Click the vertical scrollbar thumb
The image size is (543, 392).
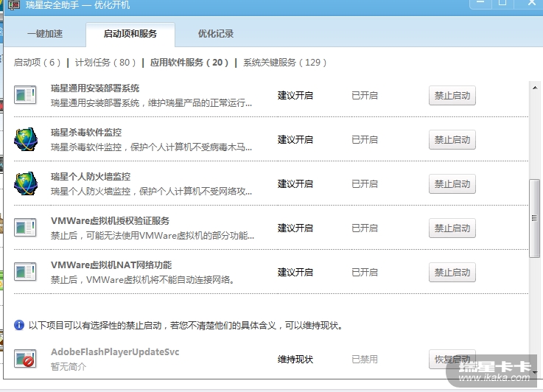(535, 218)
